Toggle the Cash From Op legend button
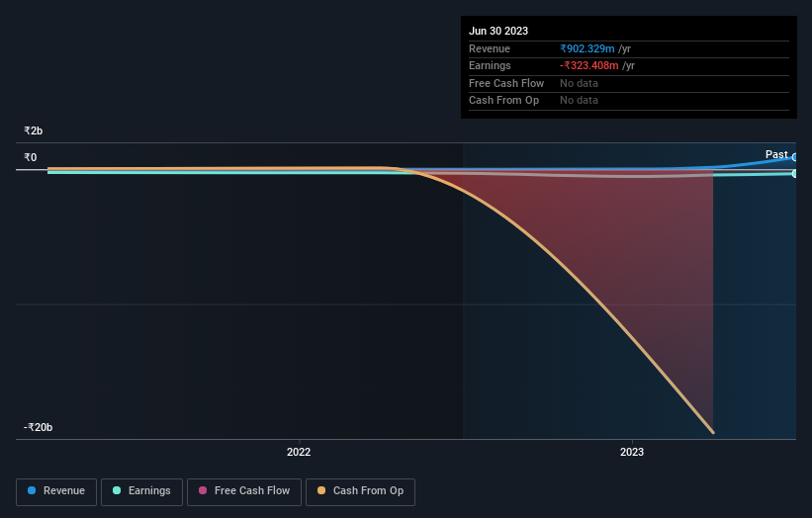 [x=360, y=491]
